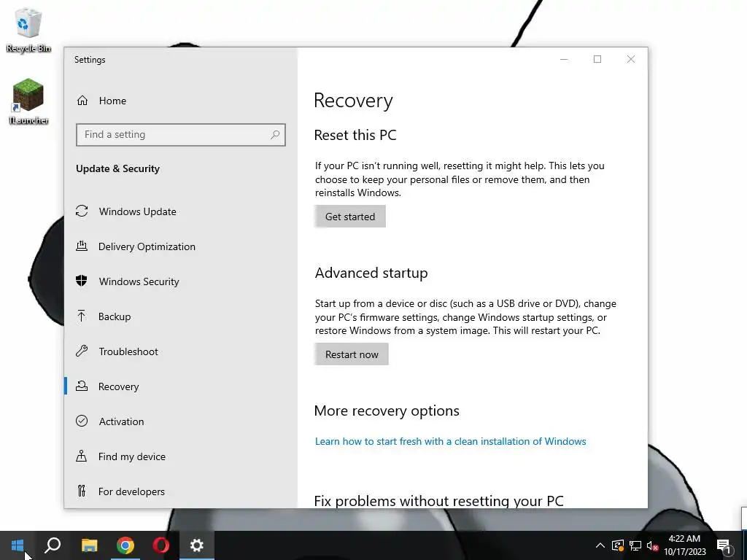Select the TLauncher desktop shortcut
The width and height of the screenshot is (747, 560).
tap(28, 101)
